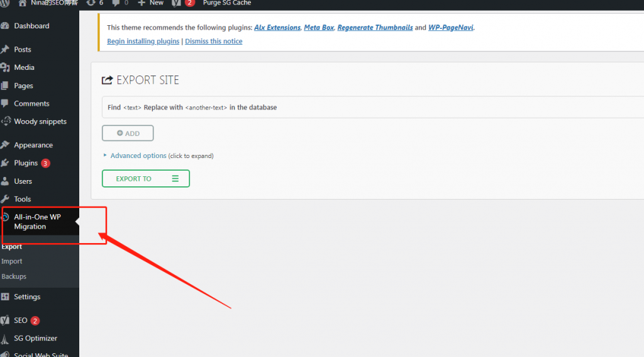
Task: Click the Yoast notification badge 2 in admin bar
Action: point(190,3)
